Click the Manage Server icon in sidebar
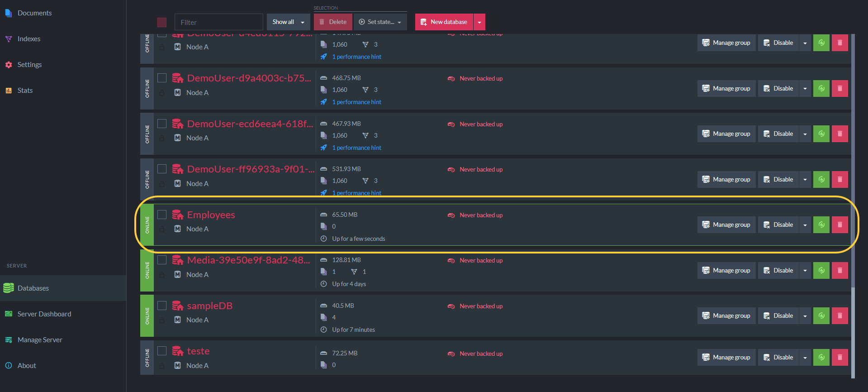This screenshot has height=392, width=868. click(x=8, y=340)
